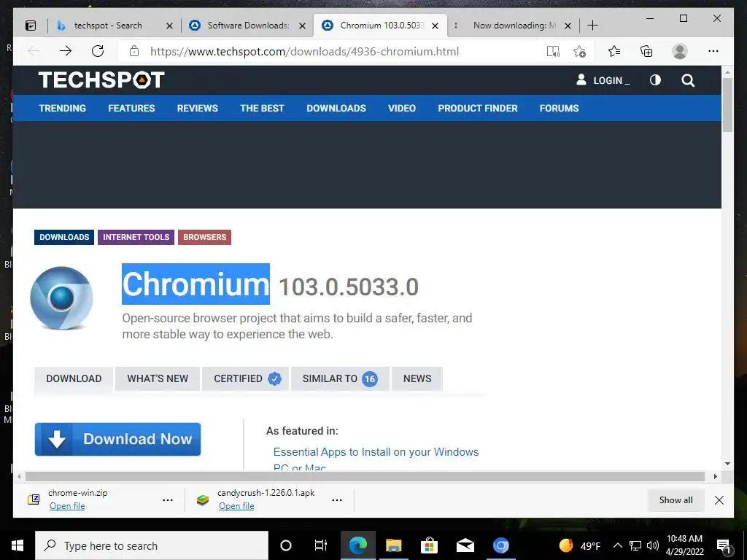Screen dimensions: 747x560
Task: Open Mail app from taskbar
Action: pyautogui.click(x=465, y=545)
